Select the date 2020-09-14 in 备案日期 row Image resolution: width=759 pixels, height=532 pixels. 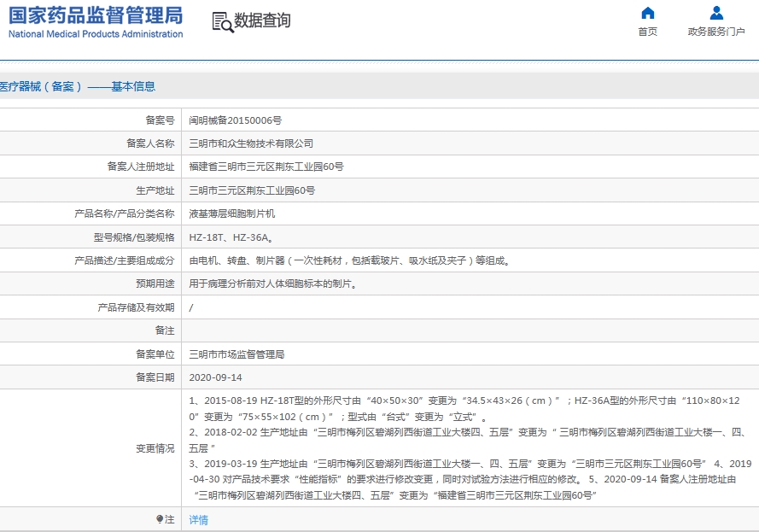click(215, 377)
